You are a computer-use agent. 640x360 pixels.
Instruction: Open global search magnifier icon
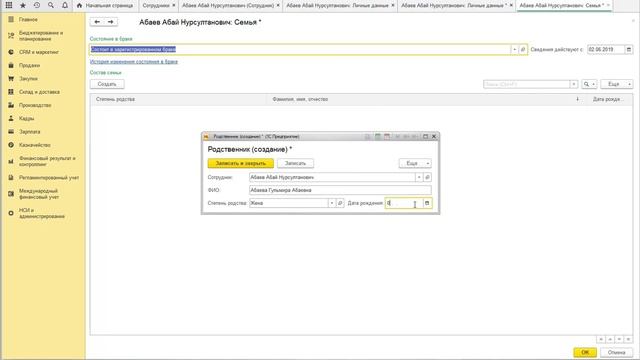click(51, 5)
